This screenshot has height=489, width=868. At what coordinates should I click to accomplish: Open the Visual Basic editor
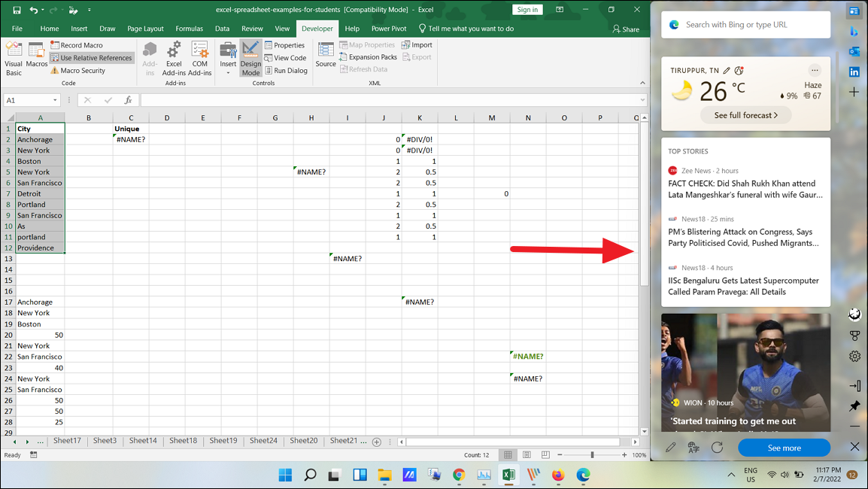(x=14, y=58)
